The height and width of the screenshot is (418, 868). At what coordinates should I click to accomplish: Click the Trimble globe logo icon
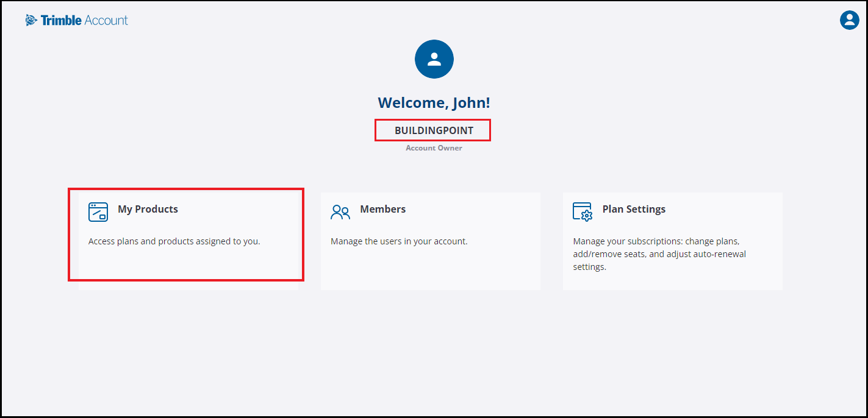(31, 21)
